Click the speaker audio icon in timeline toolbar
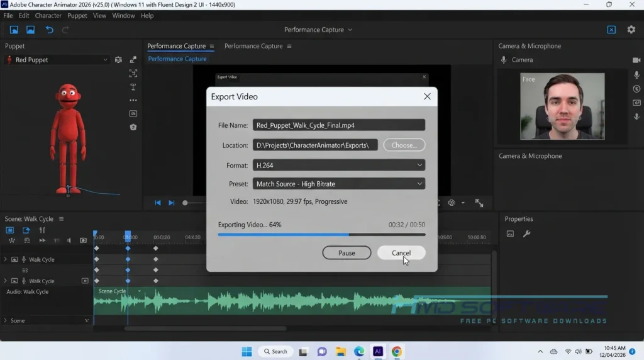 69,240
